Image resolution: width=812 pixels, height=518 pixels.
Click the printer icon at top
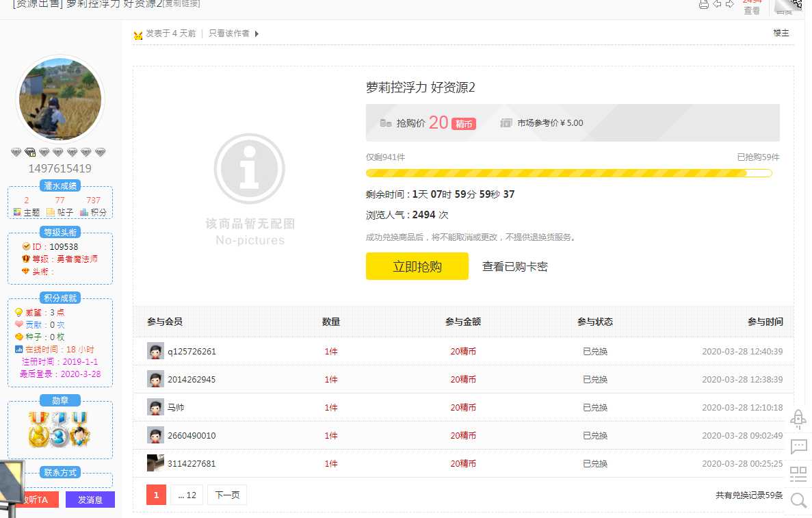pyautogui.click(x=703, y=4)
